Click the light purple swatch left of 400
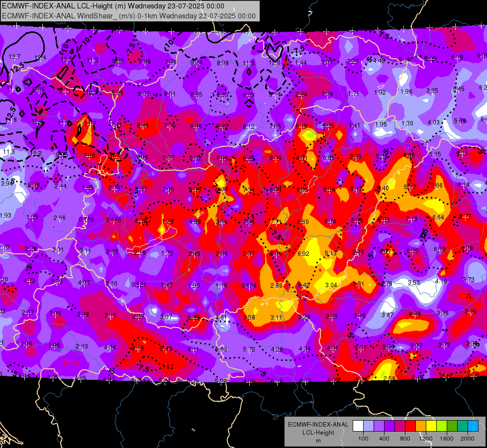Screen dimensions: 487x448 (x=379, y=426)
